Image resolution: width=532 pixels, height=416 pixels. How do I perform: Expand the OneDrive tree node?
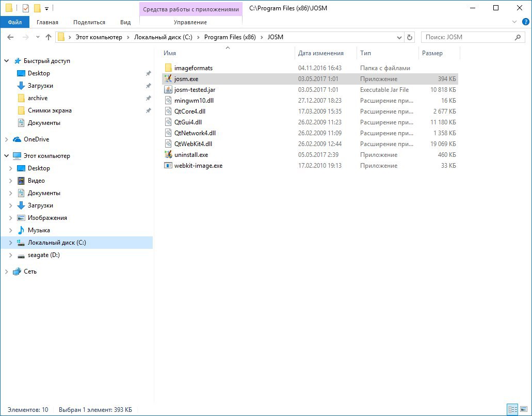[x=6, y=139]
